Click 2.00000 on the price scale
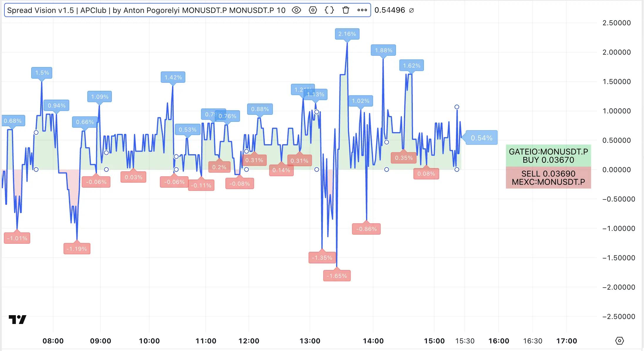644x351 pixels. (x=616, y=52)
